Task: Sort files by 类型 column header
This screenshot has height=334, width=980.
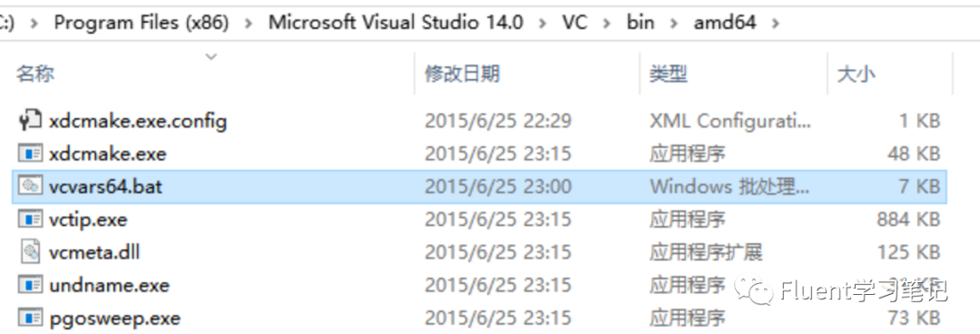Action: pos(668,74)
